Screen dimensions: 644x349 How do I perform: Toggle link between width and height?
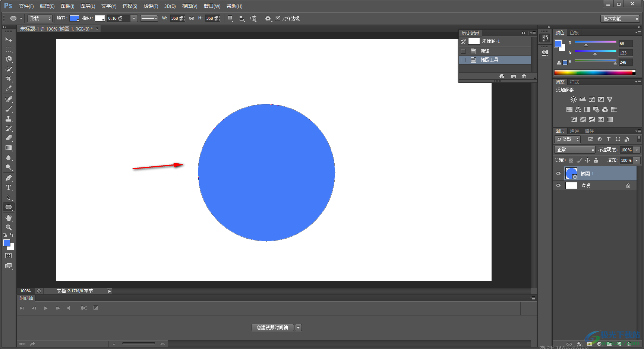[192, 18]
